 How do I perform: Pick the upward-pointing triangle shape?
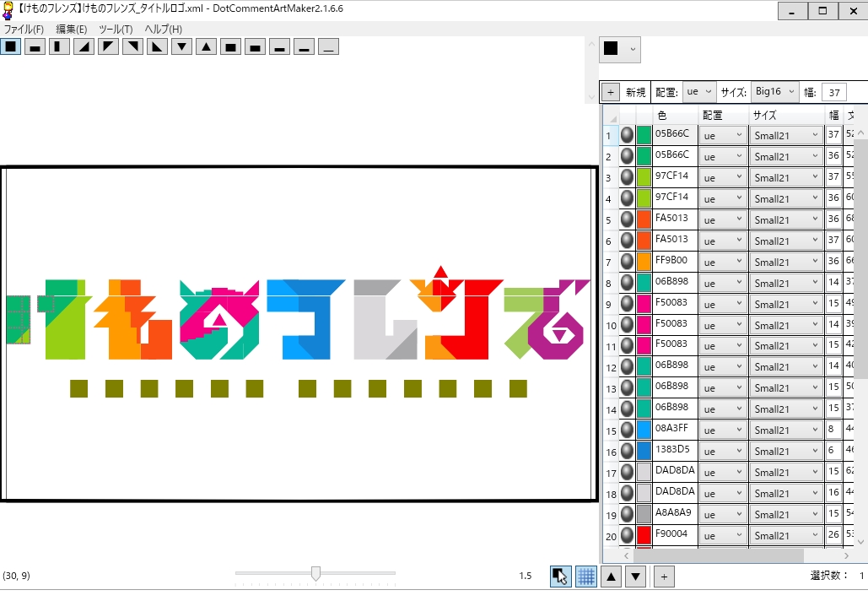206,46
